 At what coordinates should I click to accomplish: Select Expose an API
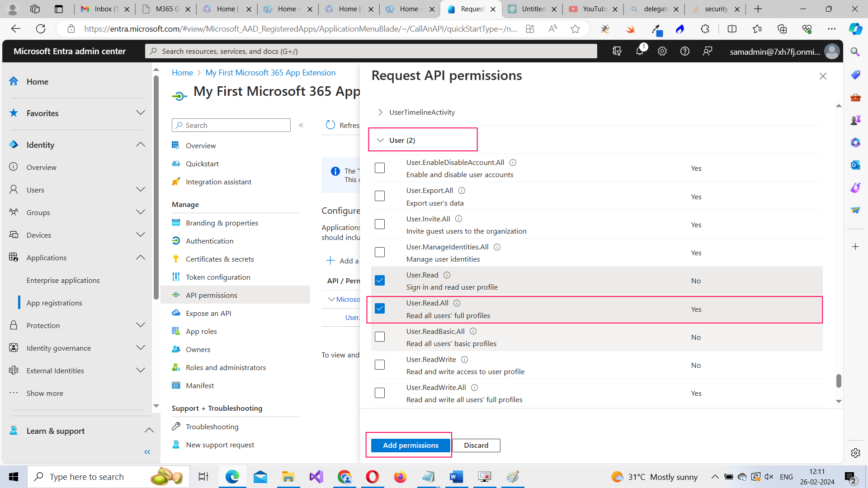(208, 313)
